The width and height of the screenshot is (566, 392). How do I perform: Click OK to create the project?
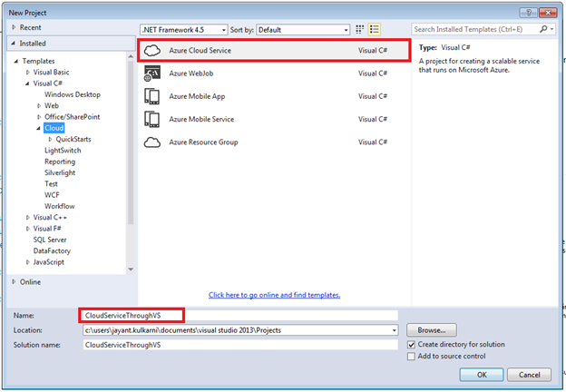482,375
